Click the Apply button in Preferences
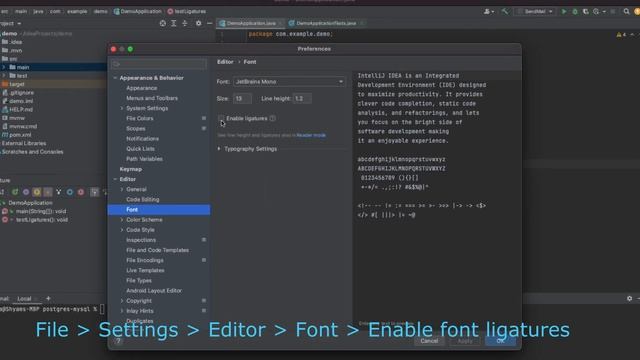 [x=465, y=341]
